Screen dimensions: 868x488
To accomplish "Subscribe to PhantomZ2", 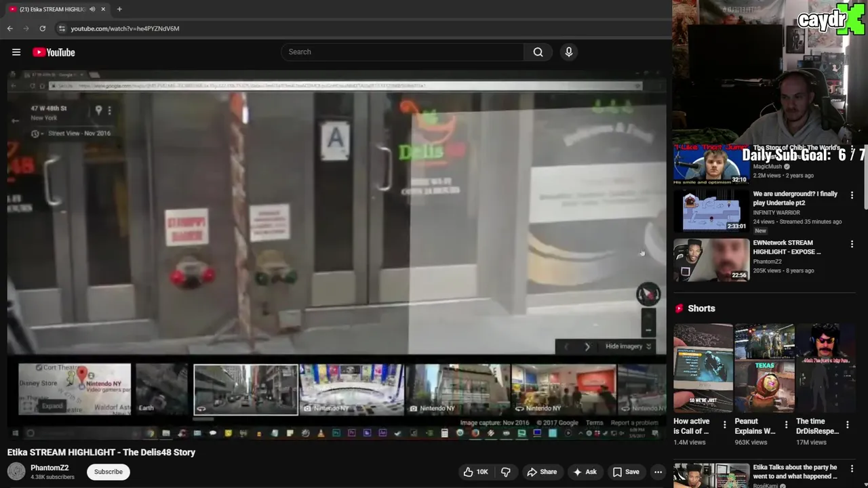I will [x=108, y=472].
